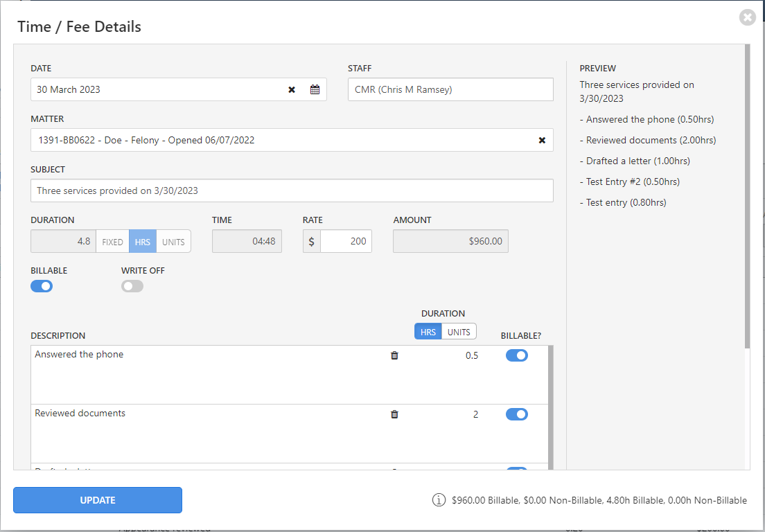This screenshot has width=765, height=532.
Task: Clear the date using the X icon
Action: [x=291, y=89]
